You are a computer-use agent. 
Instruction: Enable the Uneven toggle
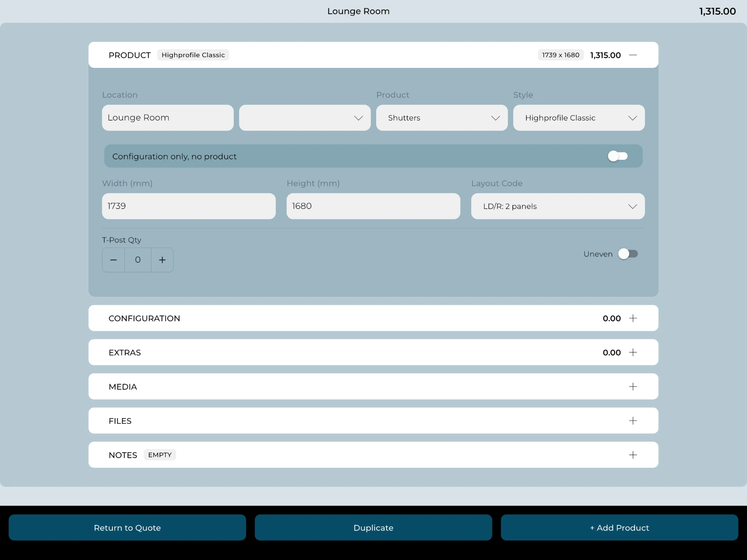(628, 254)
